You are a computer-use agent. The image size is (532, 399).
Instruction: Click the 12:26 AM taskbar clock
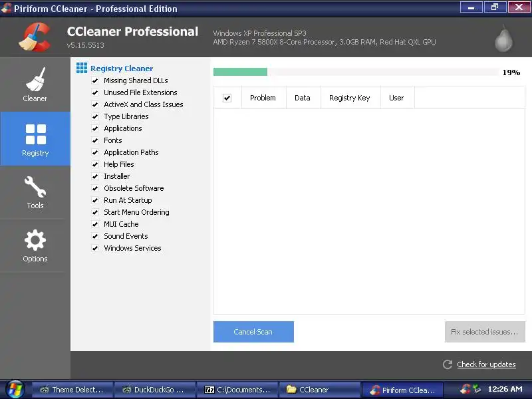[505, 389]
